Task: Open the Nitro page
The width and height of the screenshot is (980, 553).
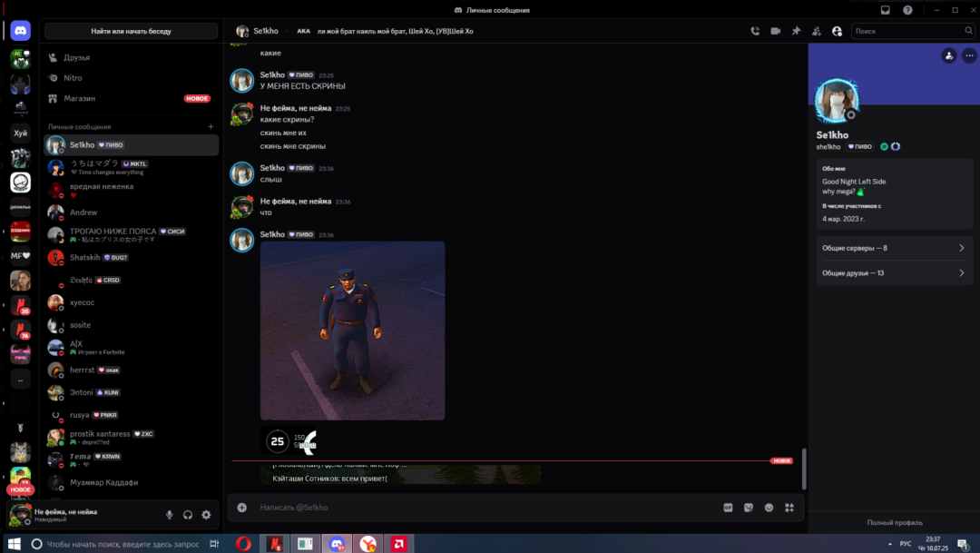Action: pos(132,78)
